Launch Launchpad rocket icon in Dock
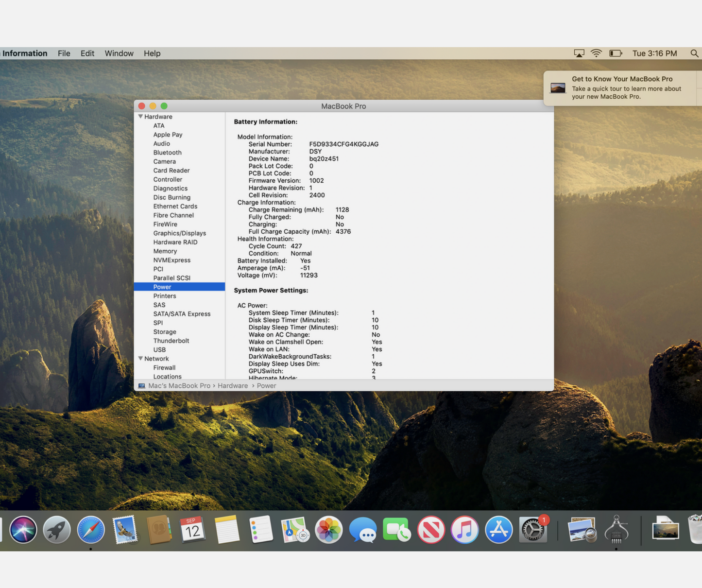This screenshot has height=588, width=702. pyautogui.click(x=57, y=529)
